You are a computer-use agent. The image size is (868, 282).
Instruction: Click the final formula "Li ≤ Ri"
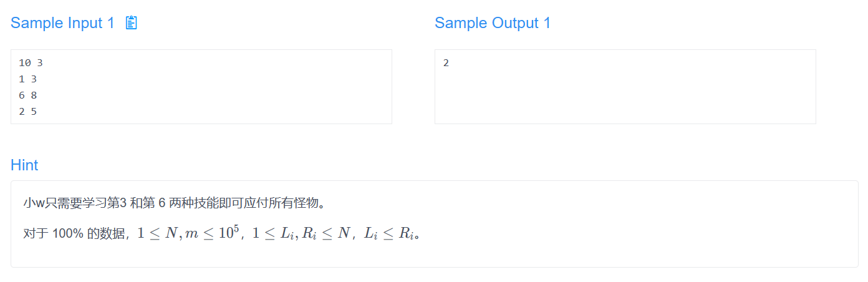point(389,234)
